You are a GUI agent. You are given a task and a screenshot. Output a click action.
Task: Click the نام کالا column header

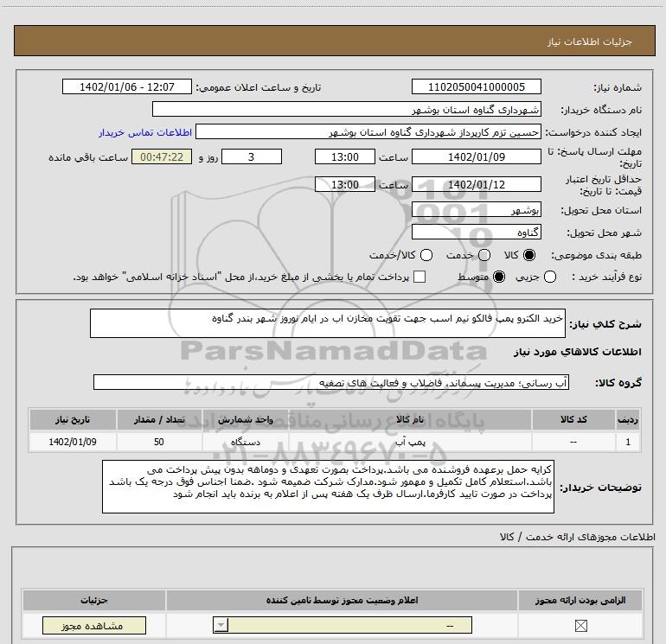tap(410, 419)
